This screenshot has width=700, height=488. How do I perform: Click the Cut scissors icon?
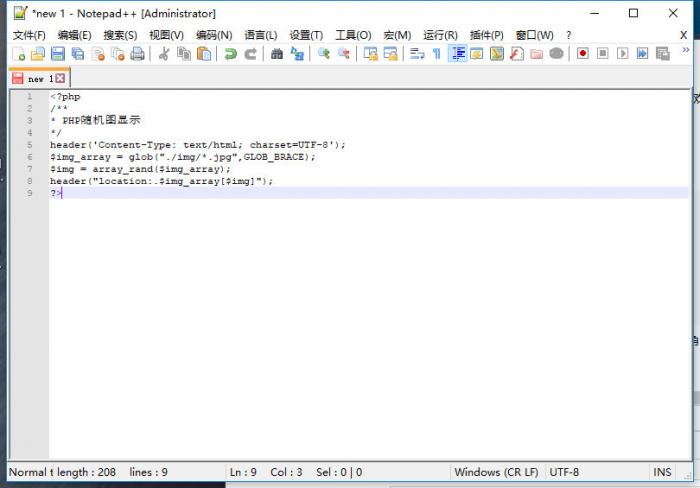[x=164, y=54]
